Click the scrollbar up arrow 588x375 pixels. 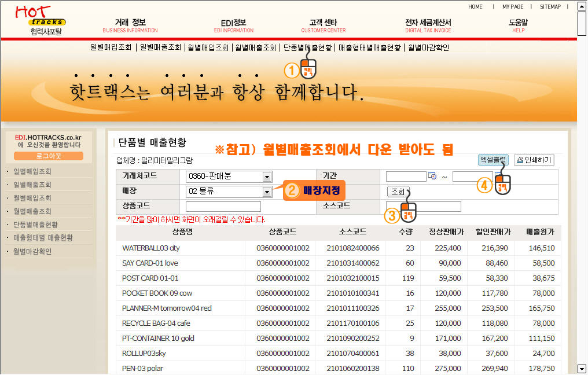(582, 6)
